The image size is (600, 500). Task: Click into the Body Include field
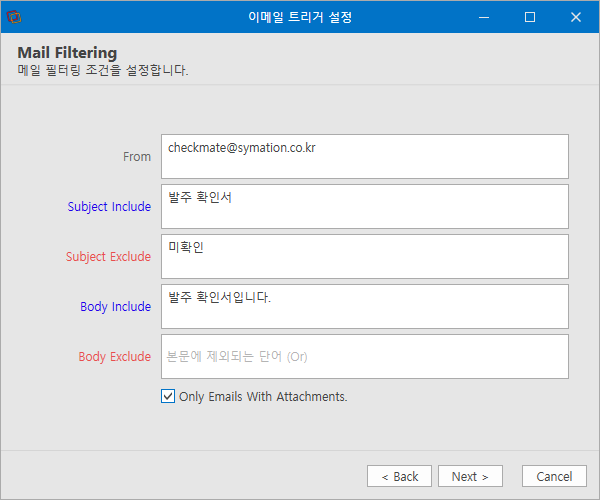coord(365,306)
